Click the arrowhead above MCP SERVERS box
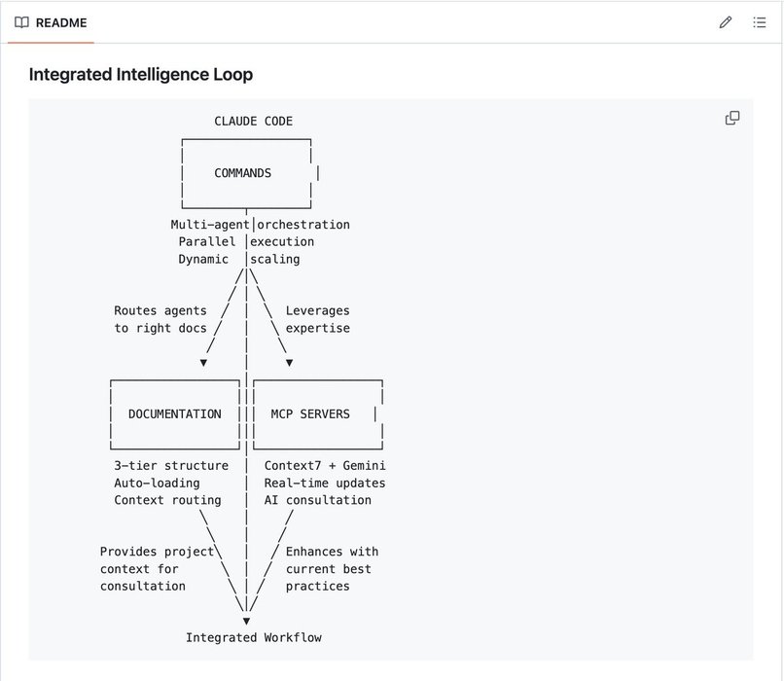 [x=290, y=363]
